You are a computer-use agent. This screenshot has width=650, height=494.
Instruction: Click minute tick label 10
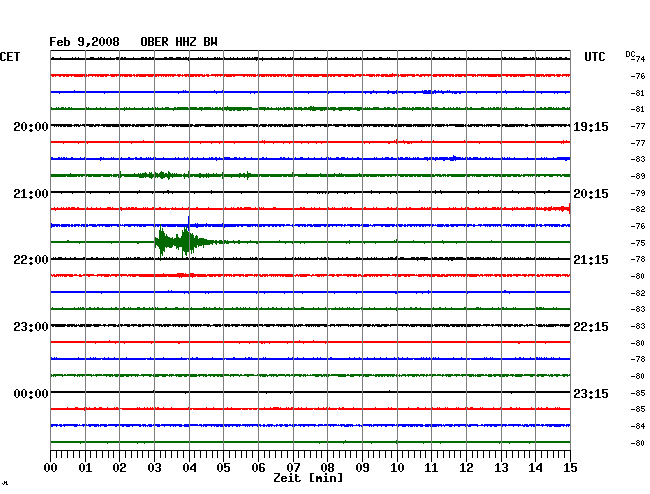397,467
